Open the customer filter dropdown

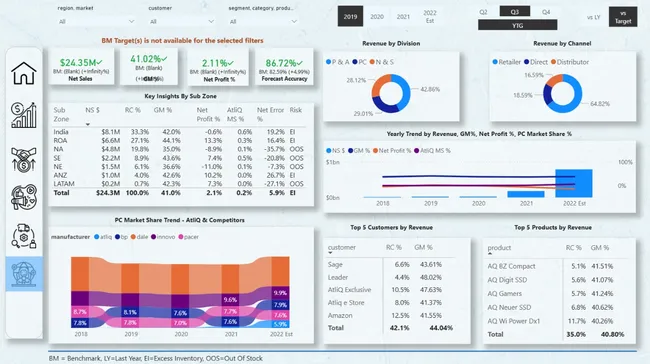pyautogui.click(x=182, y=21)
